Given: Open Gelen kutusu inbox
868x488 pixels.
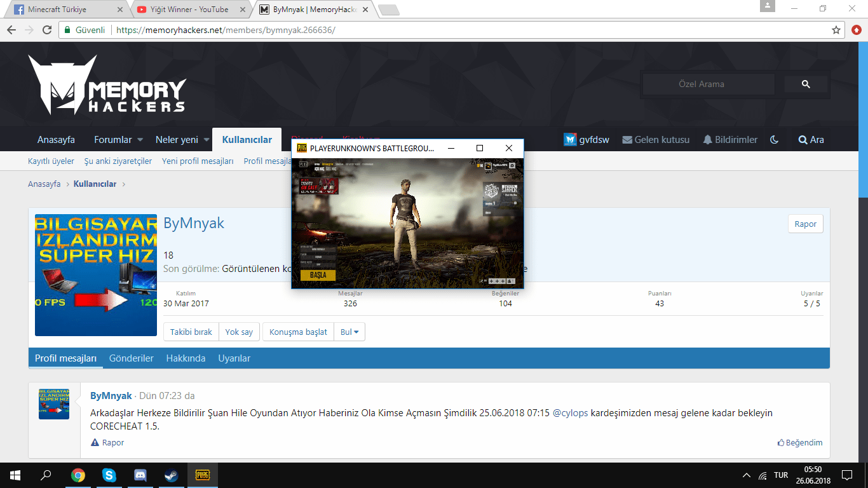Looking at the screenshot, I should coord(656,140).
